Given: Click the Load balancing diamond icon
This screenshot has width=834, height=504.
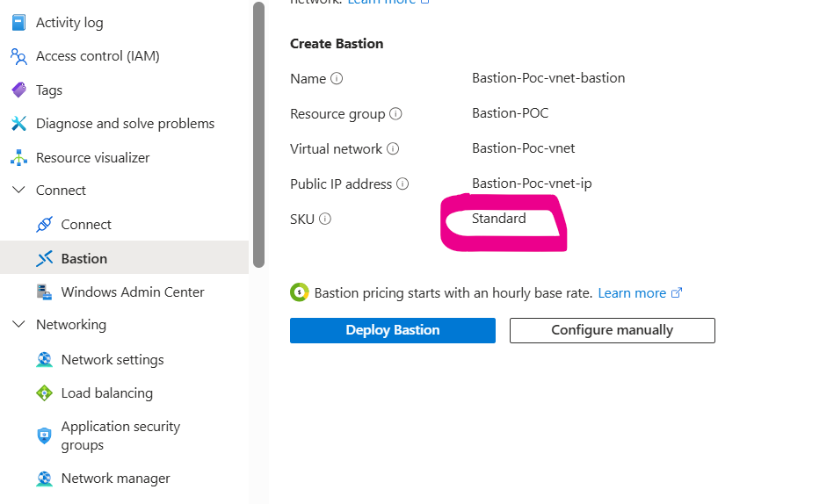Looking at the screenshot, I should (44, 393).
